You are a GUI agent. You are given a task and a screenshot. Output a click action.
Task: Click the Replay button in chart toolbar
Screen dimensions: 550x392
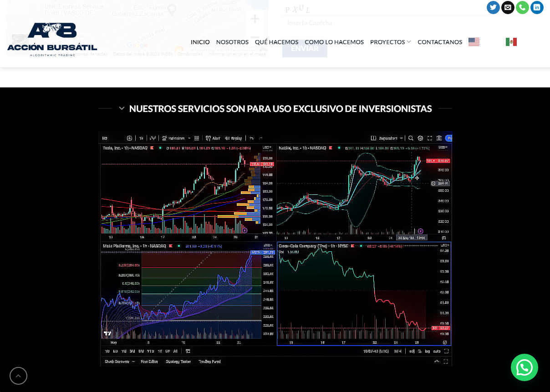pyautogui.click(x=234, y=138)
